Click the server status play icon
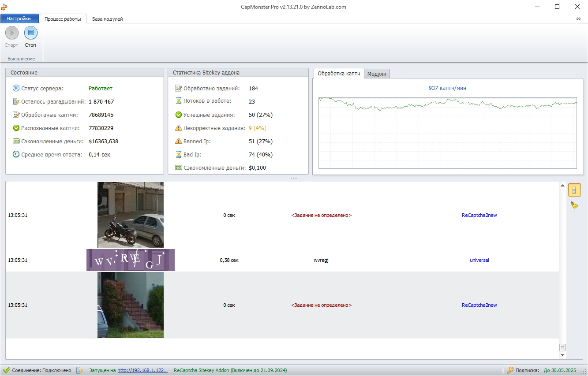The height and width of the screenshot is (376, 588). click(x=16, y=88)
